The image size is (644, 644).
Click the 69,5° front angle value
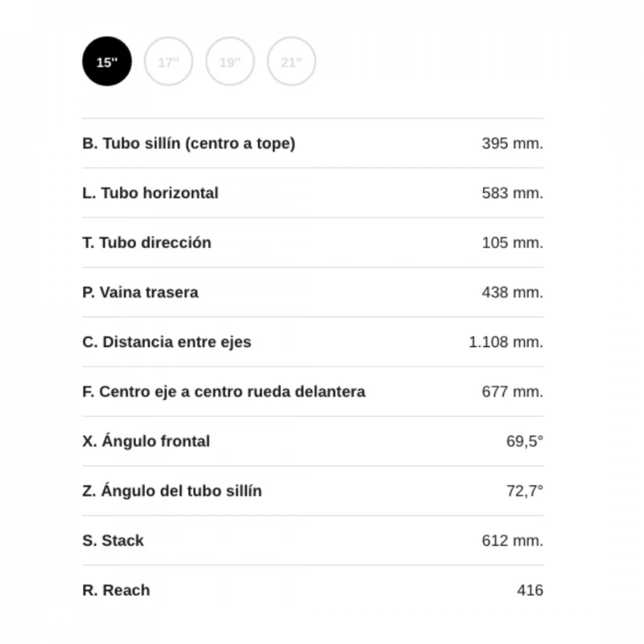[524, 441]
